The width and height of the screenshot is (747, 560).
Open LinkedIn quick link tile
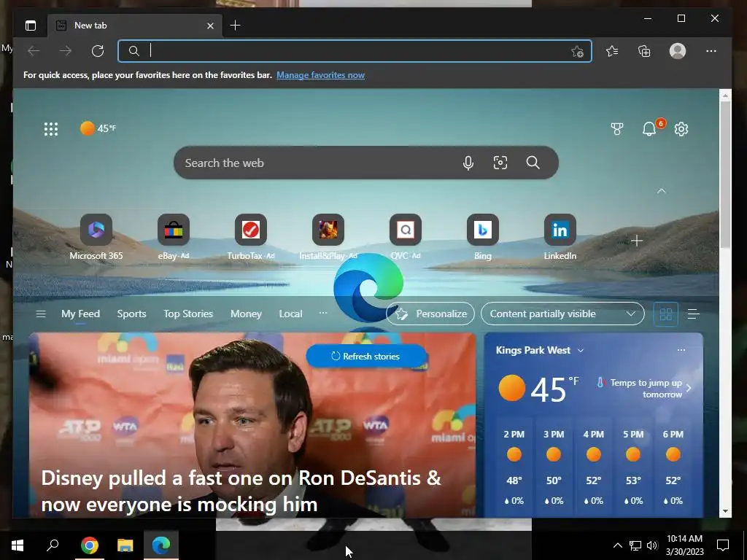point(560,237)
